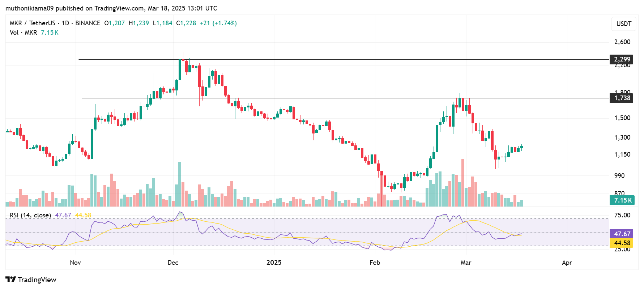
Task: Click the USDT currency label
Action: (624, 24)
